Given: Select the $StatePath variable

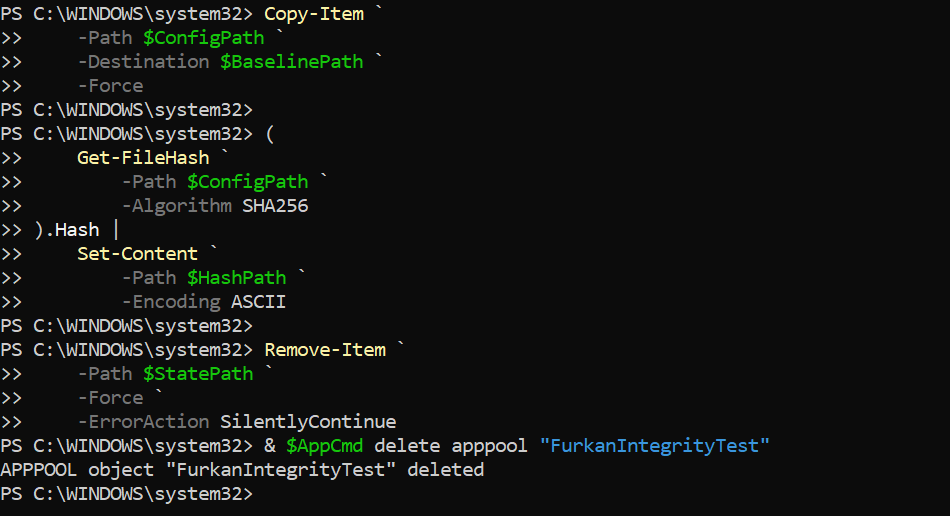Looking at the screenshot, I should 198,374.
